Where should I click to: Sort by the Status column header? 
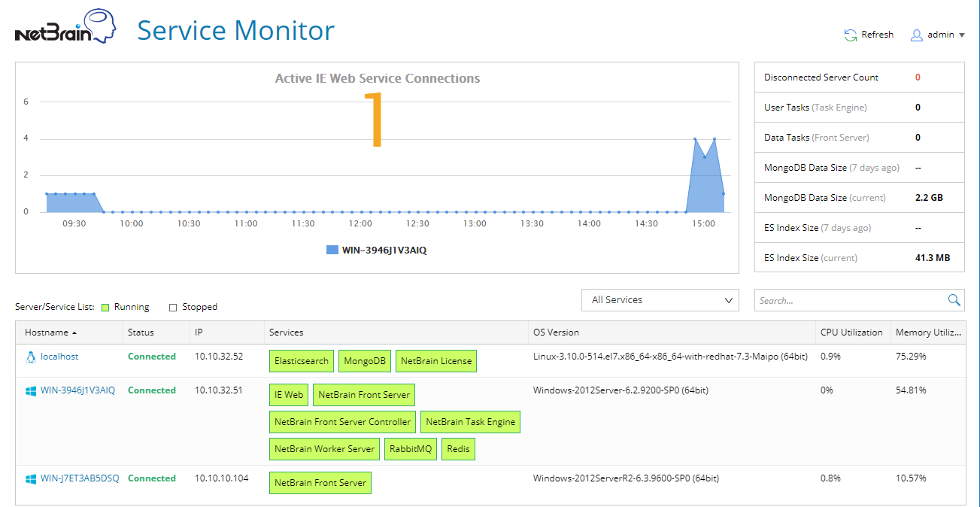point(141,332)
